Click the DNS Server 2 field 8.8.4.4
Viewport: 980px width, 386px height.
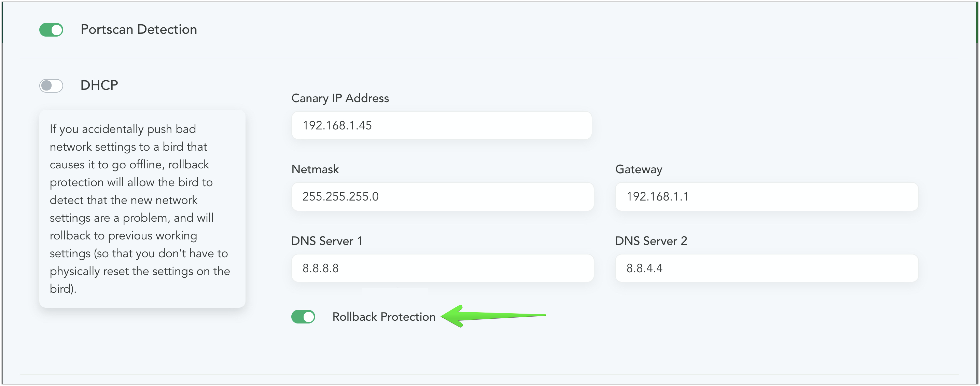tap(767, 268)
